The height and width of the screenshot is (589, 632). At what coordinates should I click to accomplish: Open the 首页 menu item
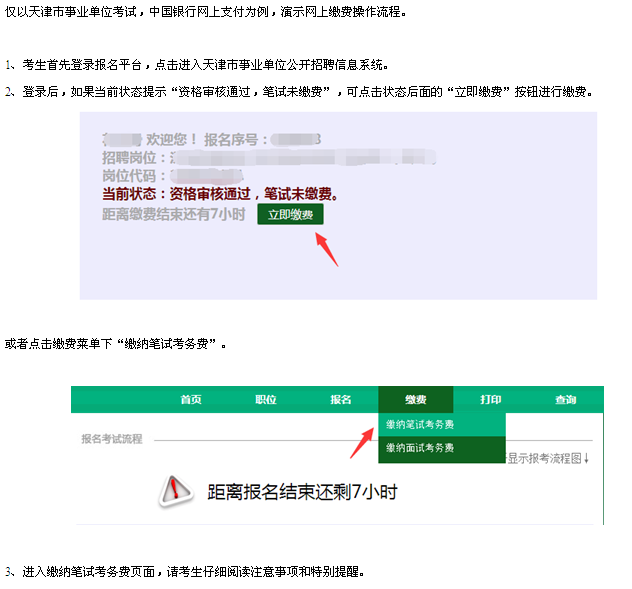tap(191, 400)
